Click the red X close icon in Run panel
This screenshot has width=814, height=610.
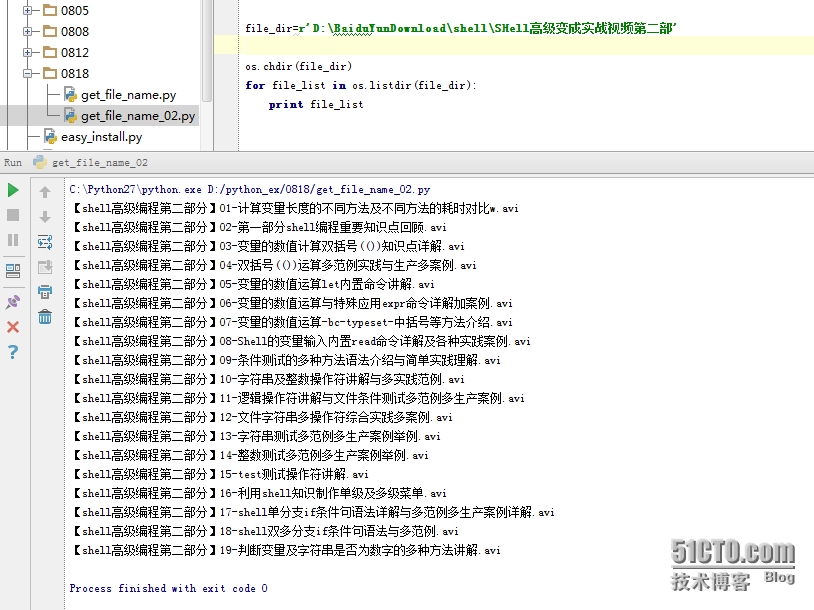pos(13,327)
